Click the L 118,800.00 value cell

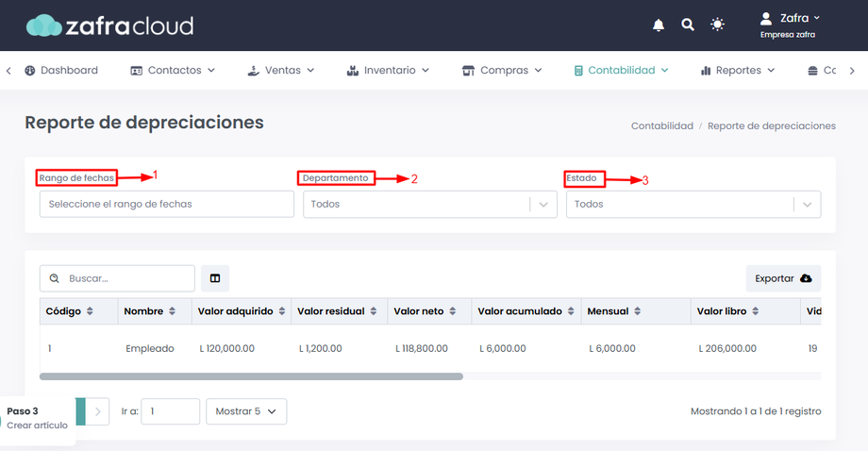(422, 348)
